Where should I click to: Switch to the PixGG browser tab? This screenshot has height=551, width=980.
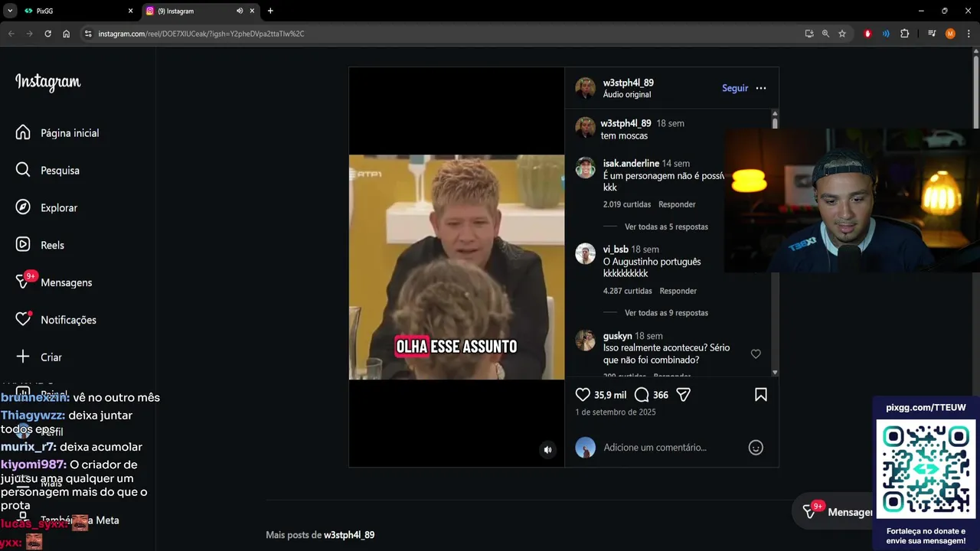[77, 11]
